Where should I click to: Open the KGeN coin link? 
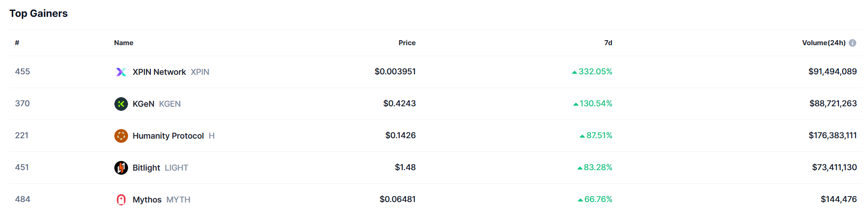click(143, 104)
